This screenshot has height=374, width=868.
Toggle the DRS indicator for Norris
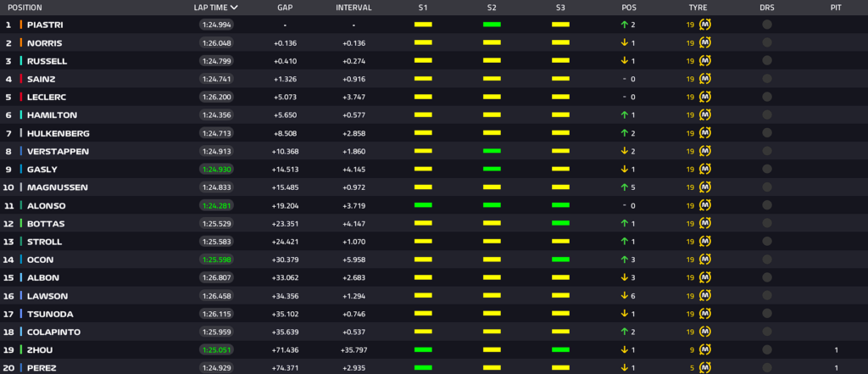coord(767,42)
